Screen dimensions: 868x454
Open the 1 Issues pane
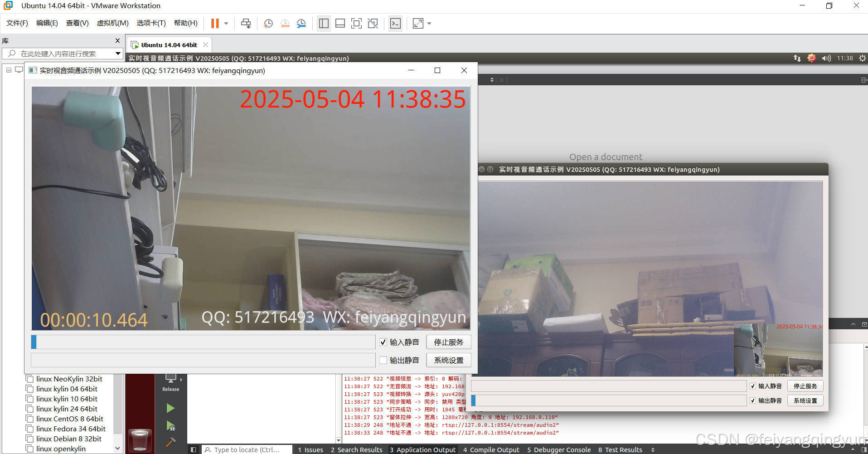310,449
